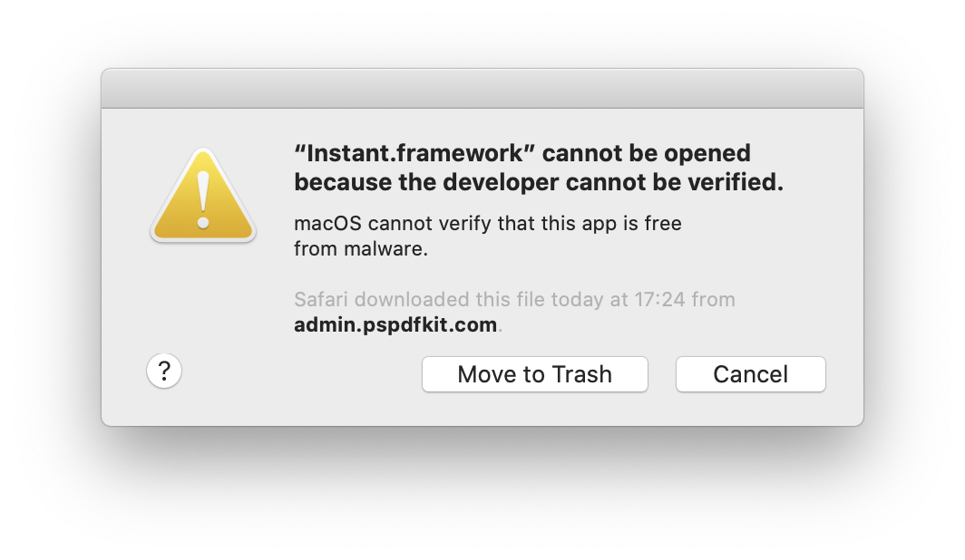Click the dialog's gray title bar
Screen dimensions: 965x560
[482, 89]
